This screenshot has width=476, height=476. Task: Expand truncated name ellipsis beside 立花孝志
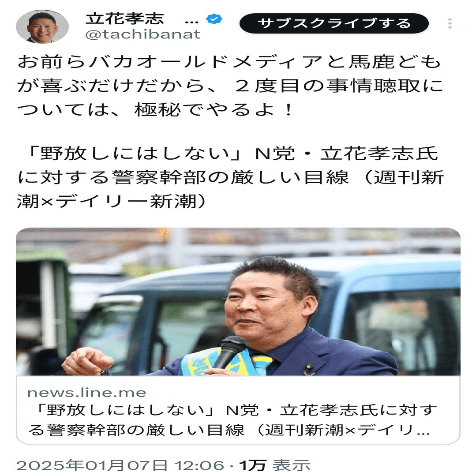(191, 22)
